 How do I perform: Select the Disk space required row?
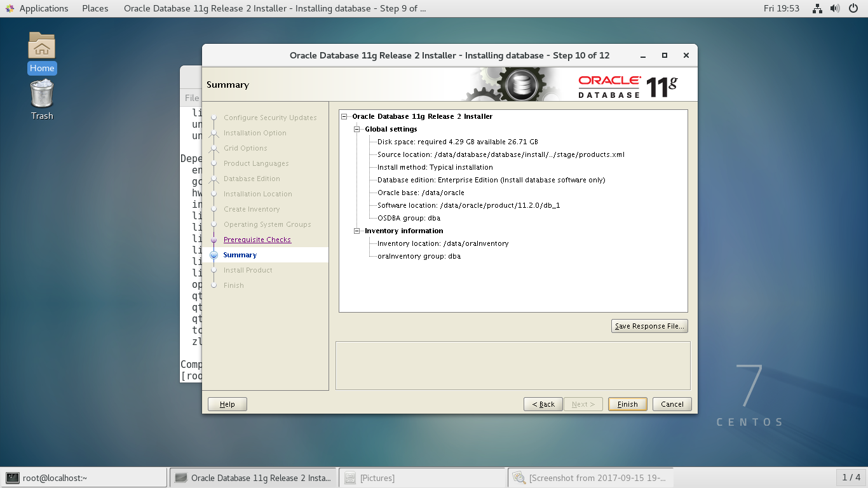coord(458,142)
